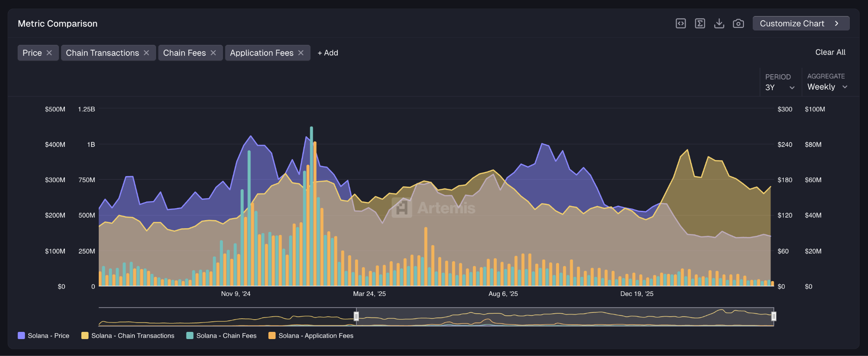The image size is (868, 356).
Task: Toggle Solana - Chain Fees legend series
Action: [222, 336]
